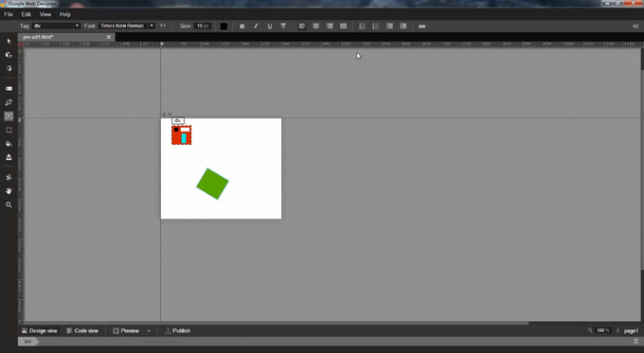Align text left

pyautogui.click(x=302, y=26)
